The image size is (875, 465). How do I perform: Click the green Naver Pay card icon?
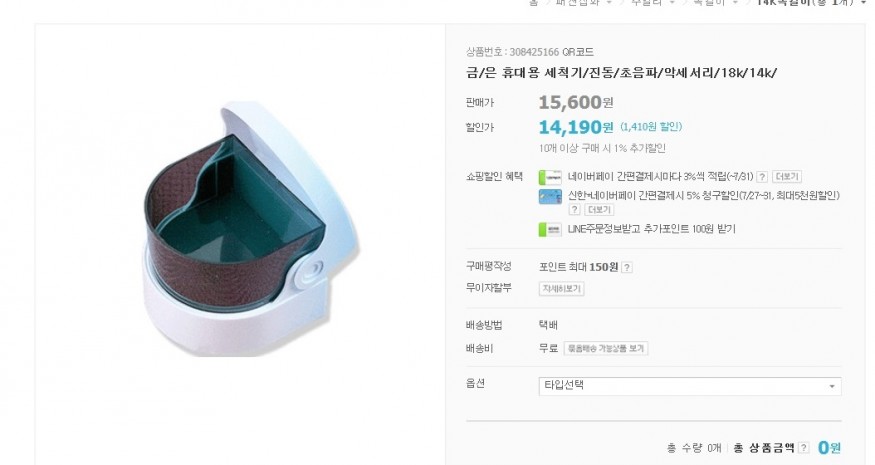pyautogui.click(x=550, y=177)
